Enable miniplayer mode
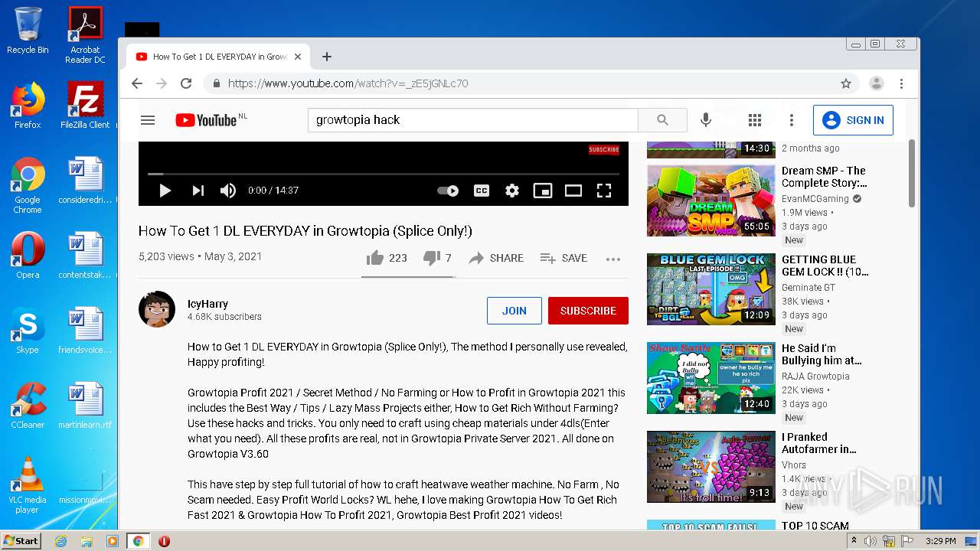 click(x=543, y=191)
